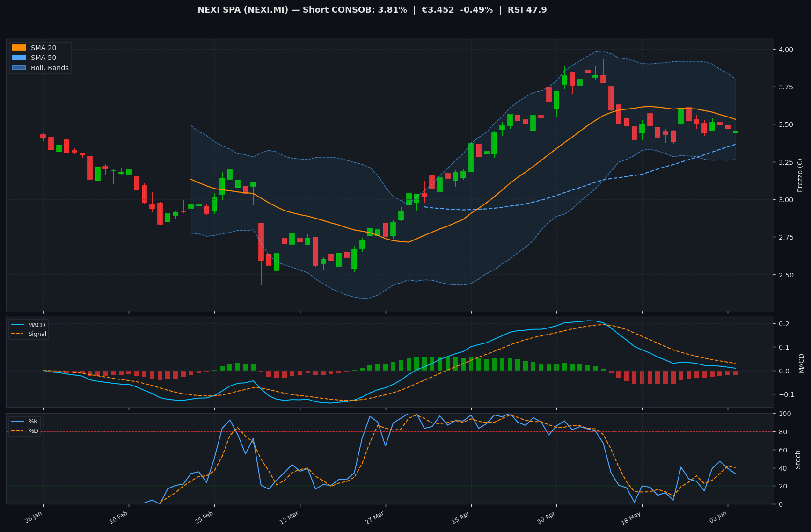Click the "15 Apr" date label
Viewport: 811px width, 532px height.
coord(461,517)
